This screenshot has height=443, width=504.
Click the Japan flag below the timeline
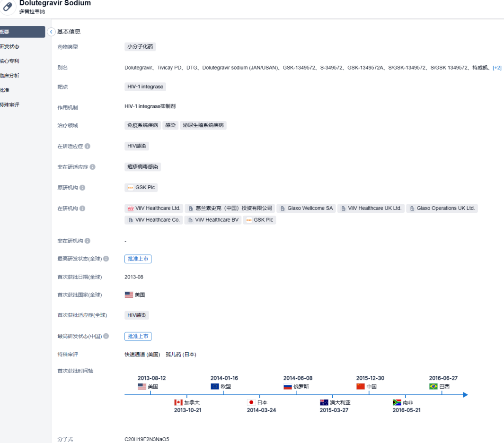[x=251, y=402]
